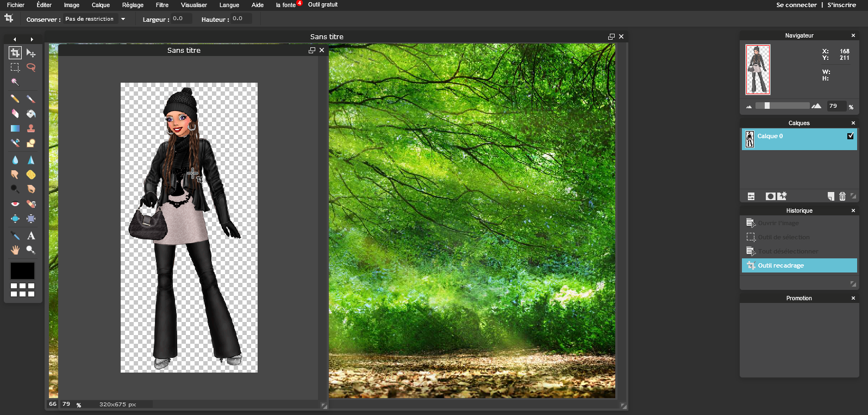Image resolution: width=868 pixels, height=415 pixels.
Task: Open layer settings toggle in Calques panel
Action: 751,196
